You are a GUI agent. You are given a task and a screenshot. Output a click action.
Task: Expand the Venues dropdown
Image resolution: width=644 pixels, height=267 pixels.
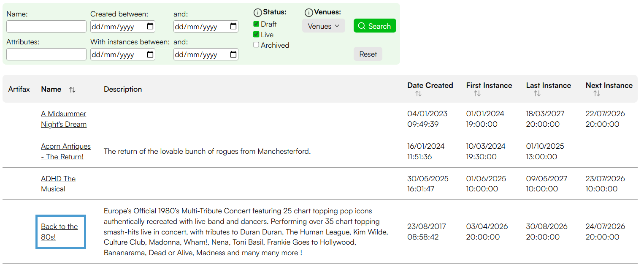coord(324,26)
